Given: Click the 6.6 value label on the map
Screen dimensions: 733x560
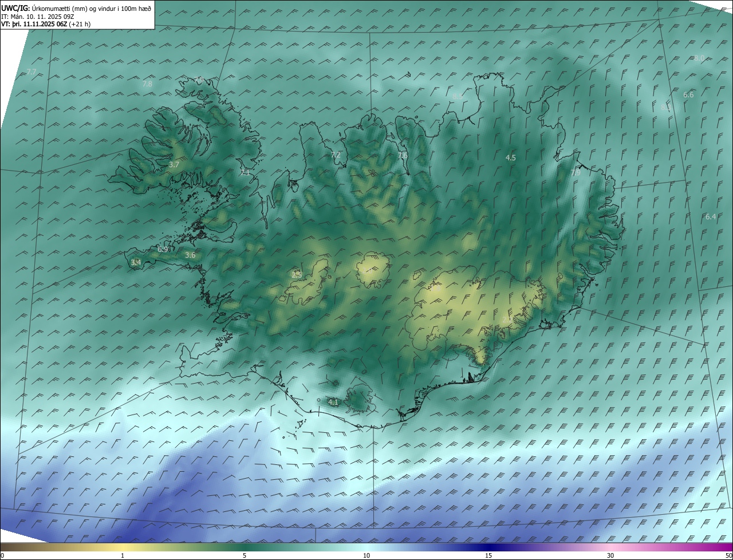Looking at the screenshot, I should click(688, 94).
